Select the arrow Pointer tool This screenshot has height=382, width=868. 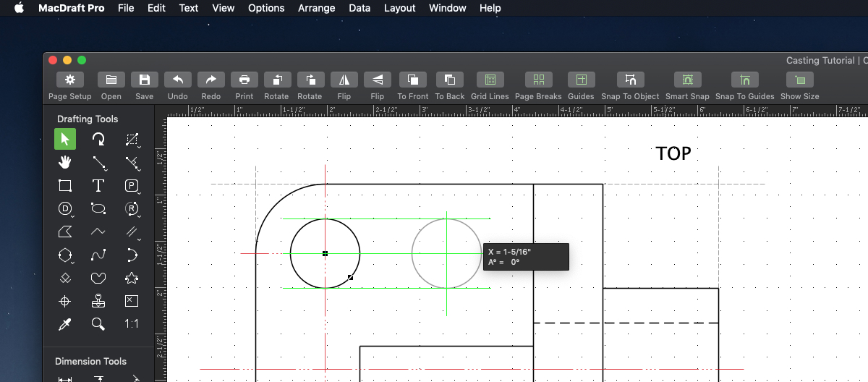(65, 139)
